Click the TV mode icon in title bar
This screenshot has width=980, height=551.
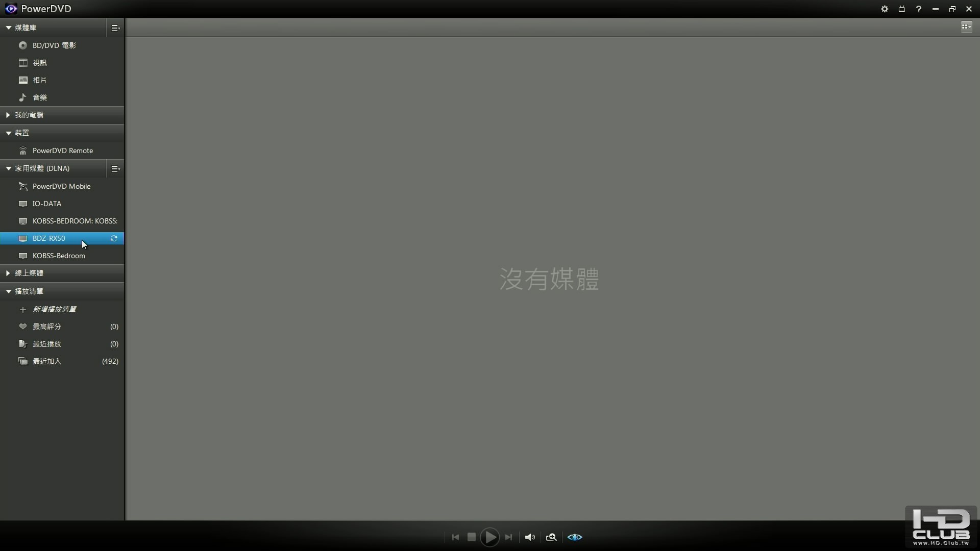coord(902,9)
